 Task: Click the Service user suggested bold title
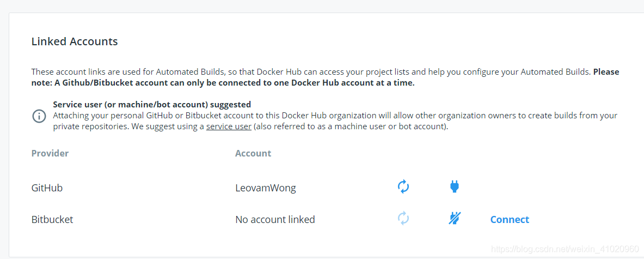click(x=152, y=105)
